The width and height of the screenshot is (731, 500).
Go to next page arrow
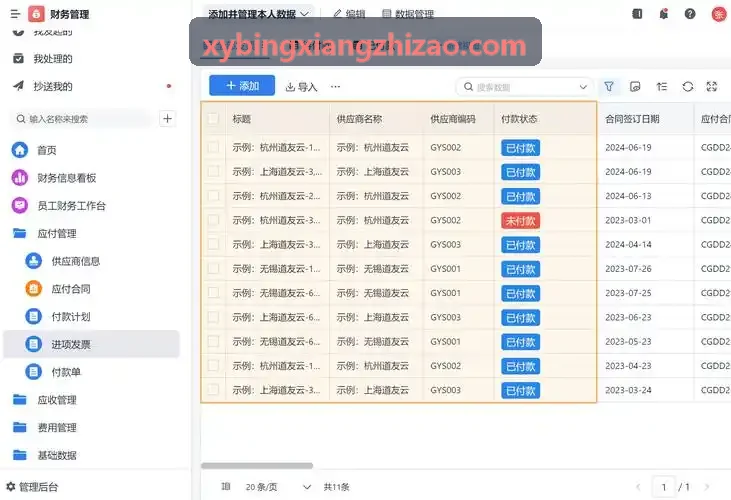point(707,487)
